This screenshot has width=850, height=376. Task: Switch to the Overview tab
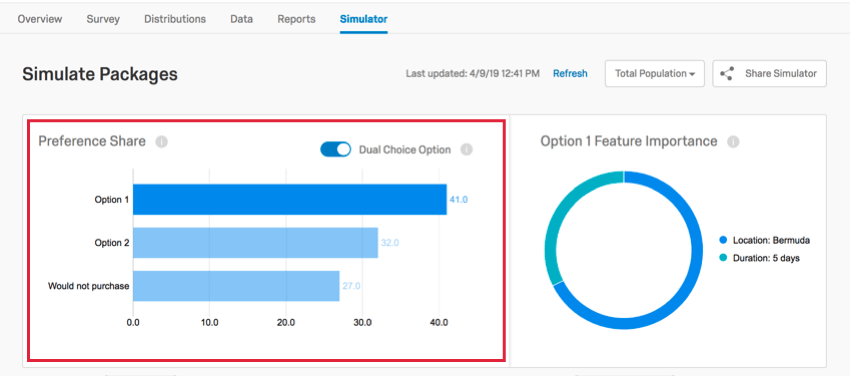point(40,19)
